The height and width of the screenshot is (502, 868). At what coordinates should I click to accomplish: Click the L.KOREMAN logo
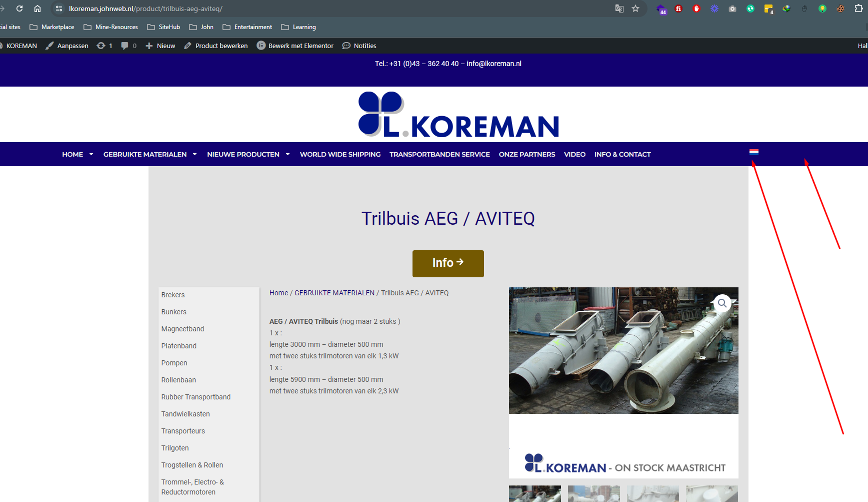tap(458, 115)
